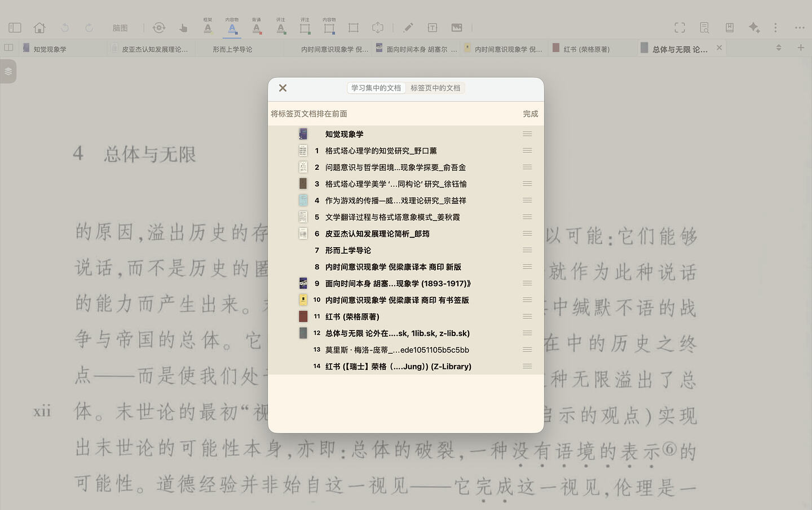Choose the green 评注 text highlight tool
The image size is (812, 510).
[281, 26]
